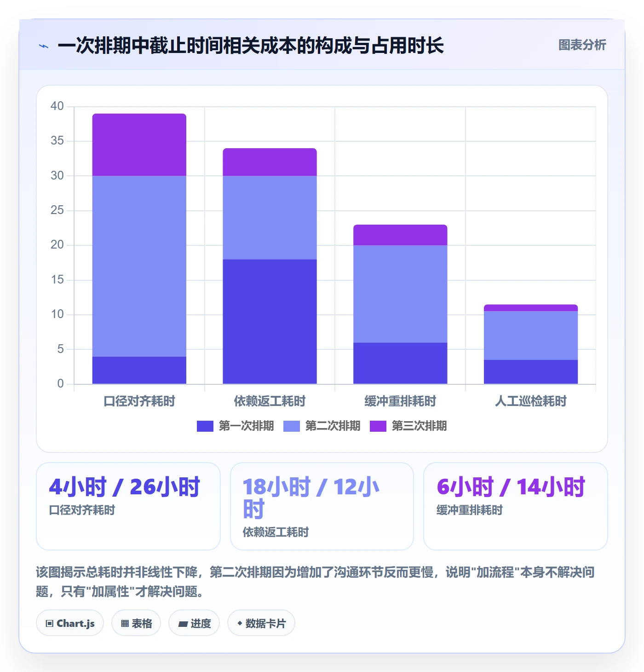Click the light blue segment of 口径对齐耗时 bar
The width and height of the screenshot is (644, 672).
(x=139, y=266)
